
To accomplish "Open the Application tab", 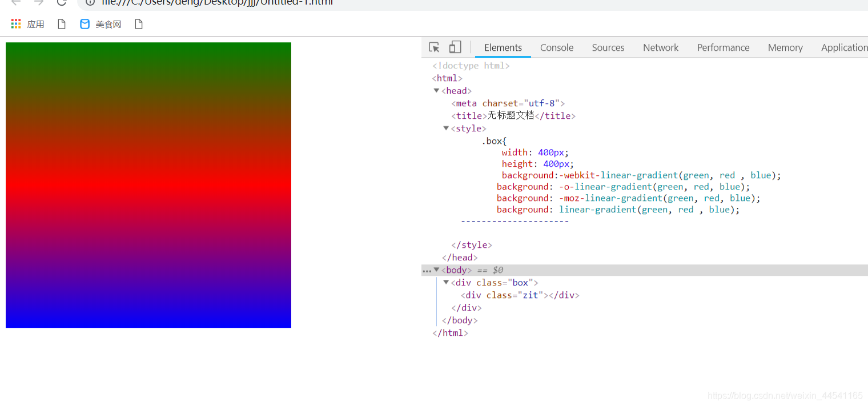I will click(844, 47).
